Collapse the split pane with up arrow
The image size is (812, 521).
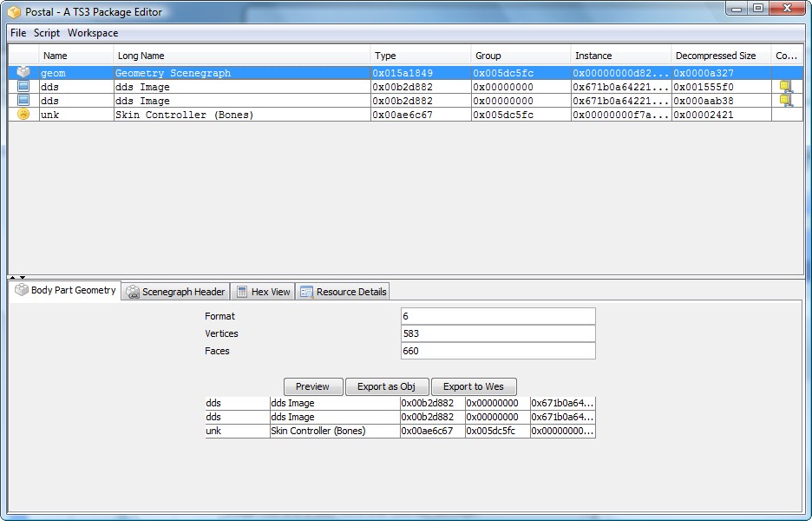point(12,278)
